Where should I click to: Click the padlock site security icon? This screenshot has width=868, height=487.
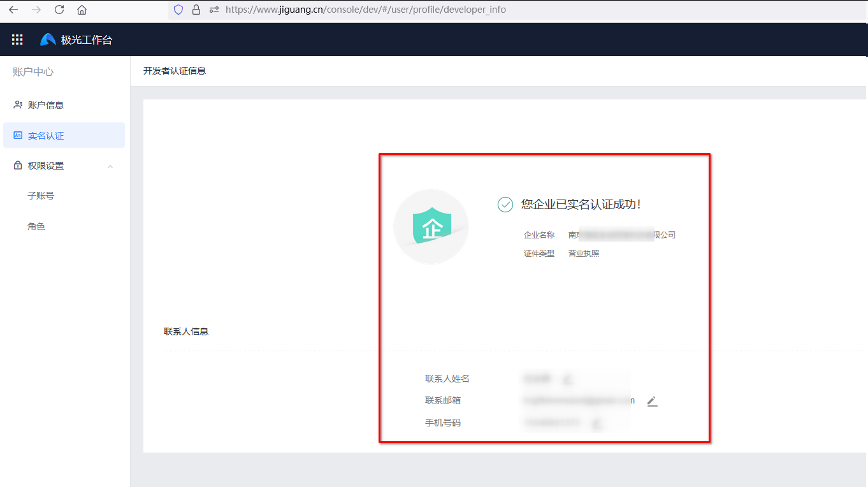196,10
